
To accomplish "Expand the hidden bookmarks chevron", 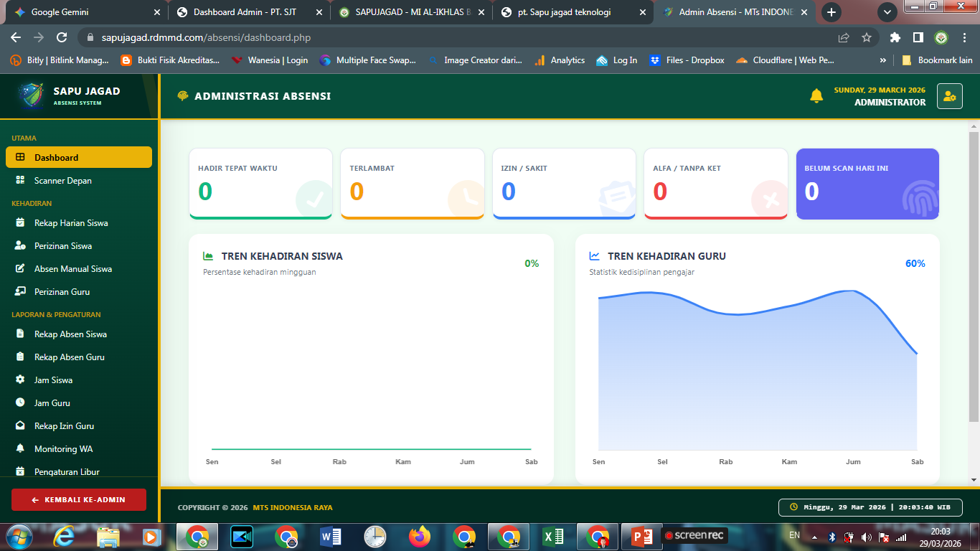I will 883,60.
